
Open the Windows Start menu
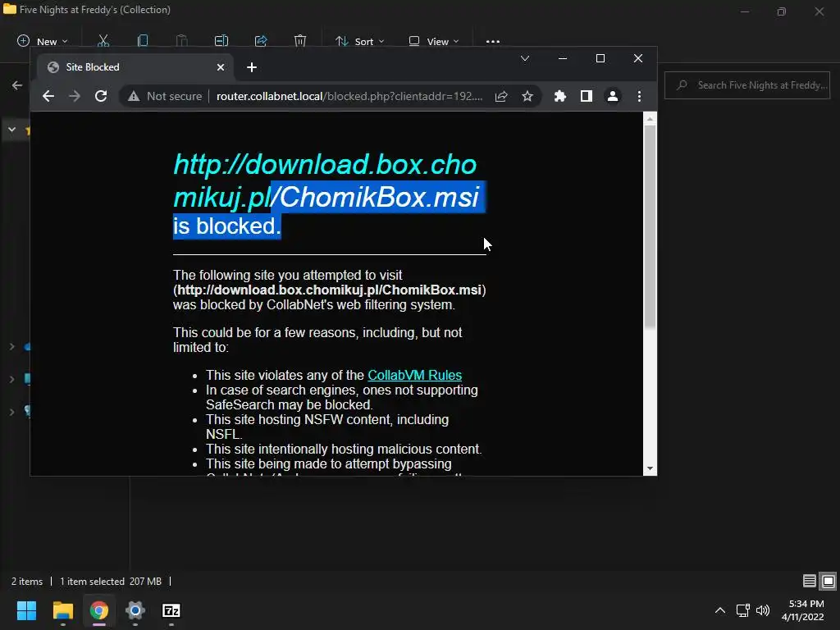[26, 610]
